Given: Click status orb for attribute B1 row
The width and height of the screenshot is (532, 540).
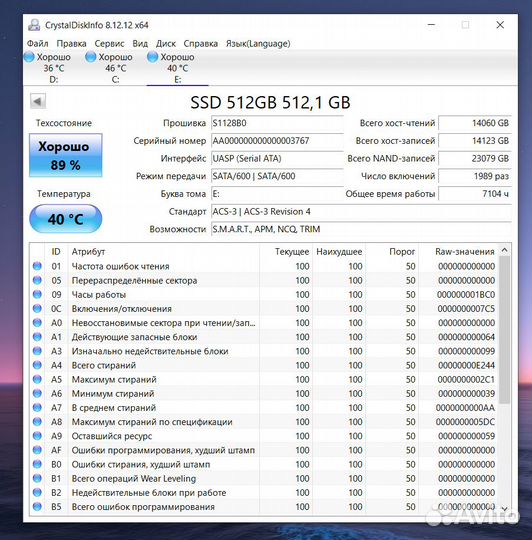Looking at the screenshot, I should pyautogui.click(x=37, y=478).
